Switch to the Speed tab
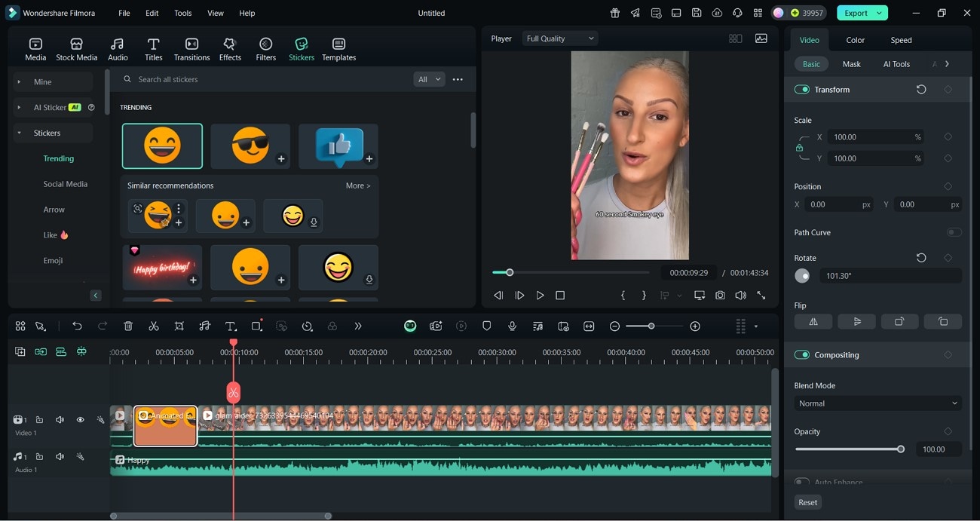The image size is (980, 521). [901, 40]
